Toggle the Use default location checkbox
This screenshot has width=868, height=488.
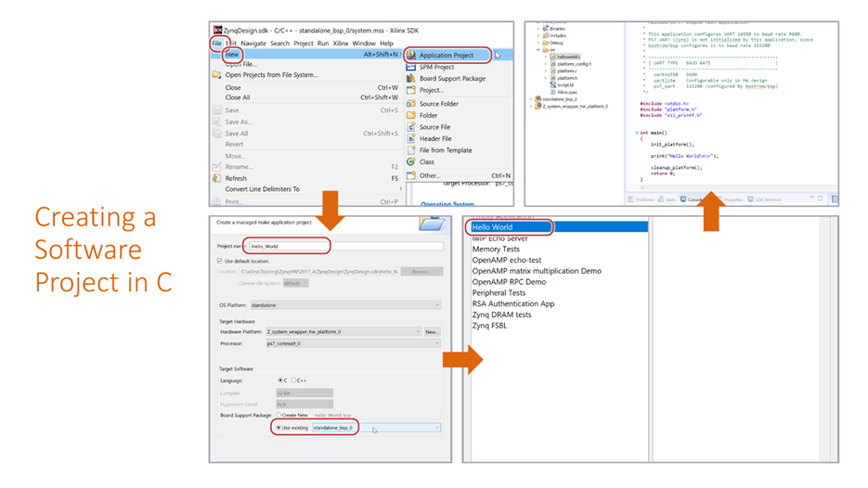pyautogui.click(x=220, y=261)
